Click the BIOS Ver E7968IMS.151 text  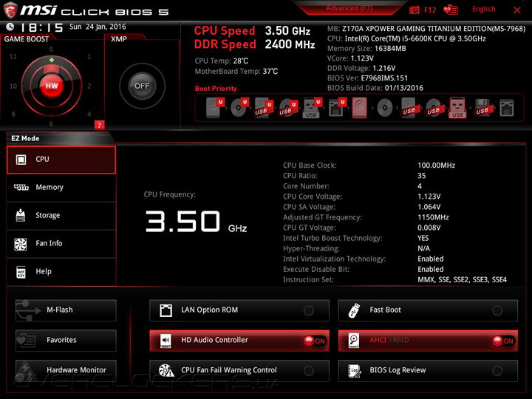coord(367,78)
